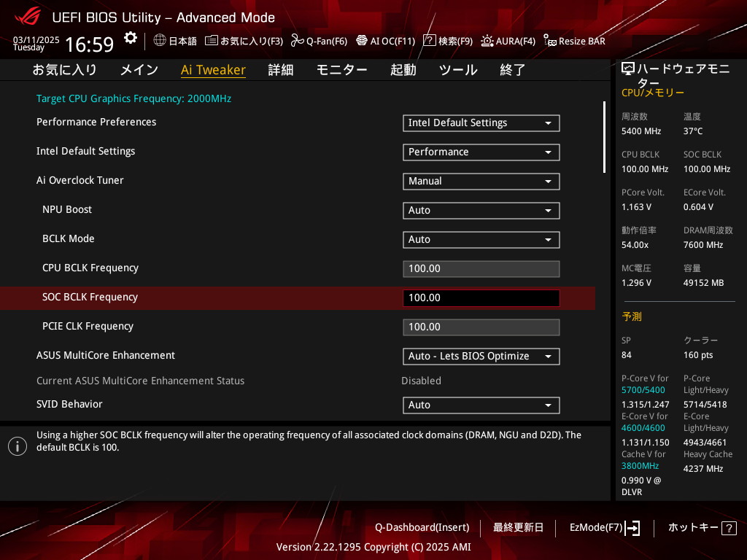The image size is (747, 560).
Task: Select the BCLK Mode row label
Action: pos(68,238)
